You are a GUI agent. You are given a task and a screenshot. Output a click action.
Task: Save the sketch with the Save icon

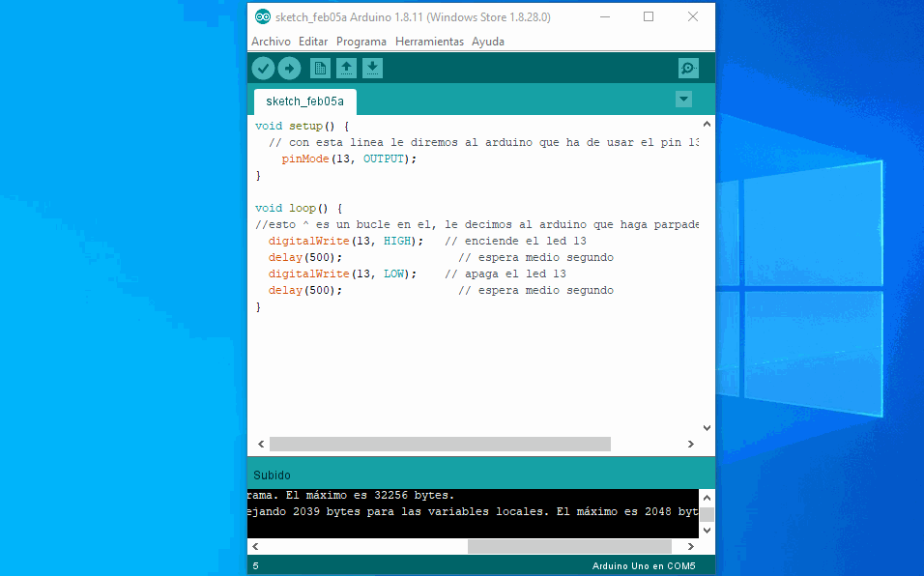pos(372,68)
